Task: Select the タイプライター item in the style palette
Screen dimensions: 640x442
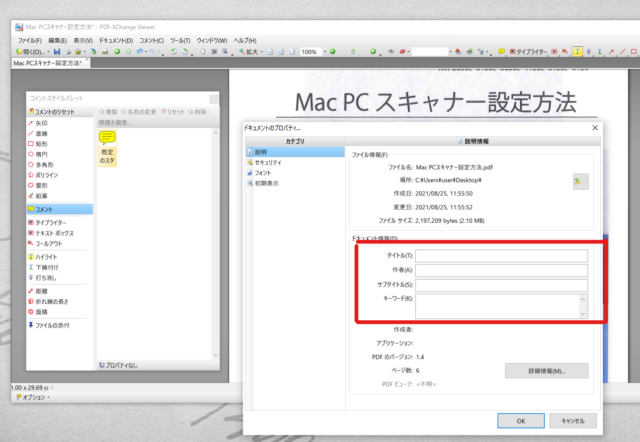Action: (x=52, y=222)
